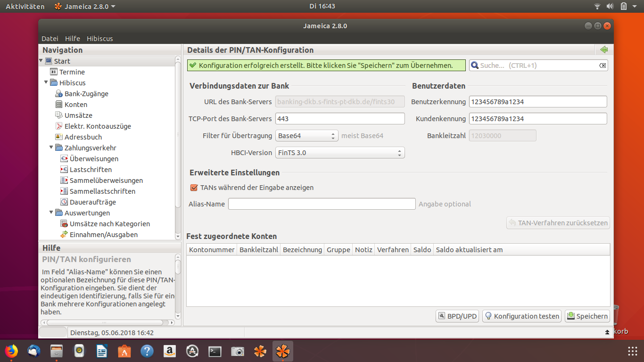Click the BPD/UPD button
Viewport: 644px width, 362px height.
pos(457,316)
